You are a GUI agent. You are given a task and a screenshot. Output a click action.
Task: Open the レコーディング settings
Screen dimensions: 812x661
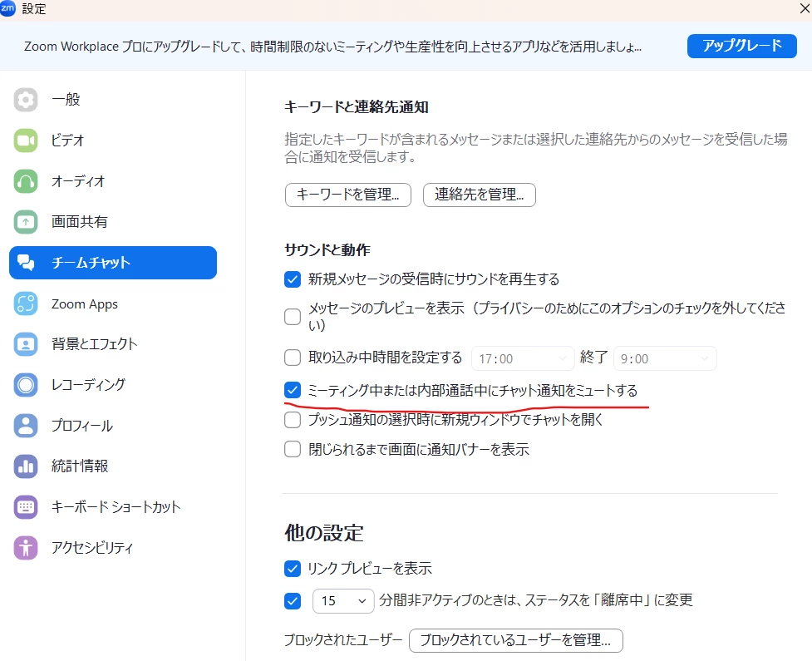tap(113, 385)
